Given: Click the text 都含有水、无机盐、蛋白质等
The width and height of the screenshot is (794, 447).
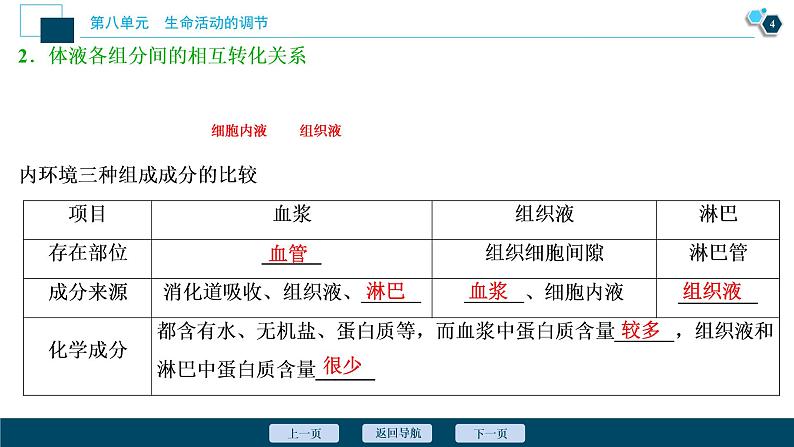Looking at the screenshot, I should [286, 331].
